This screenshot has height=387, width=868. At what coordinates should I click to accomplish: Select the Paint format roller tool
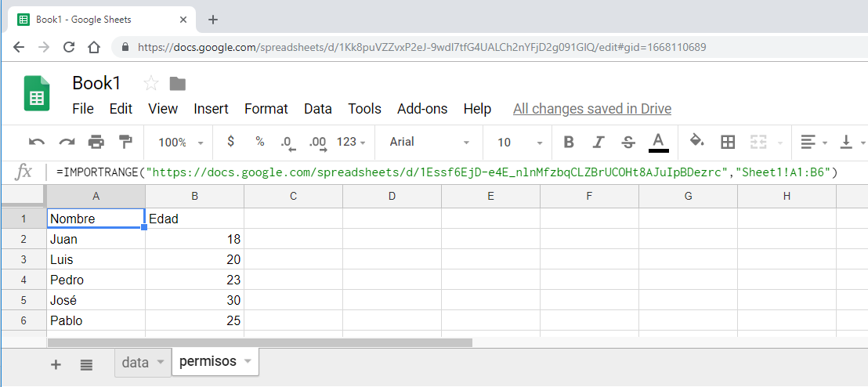click(x=125, y=142)
